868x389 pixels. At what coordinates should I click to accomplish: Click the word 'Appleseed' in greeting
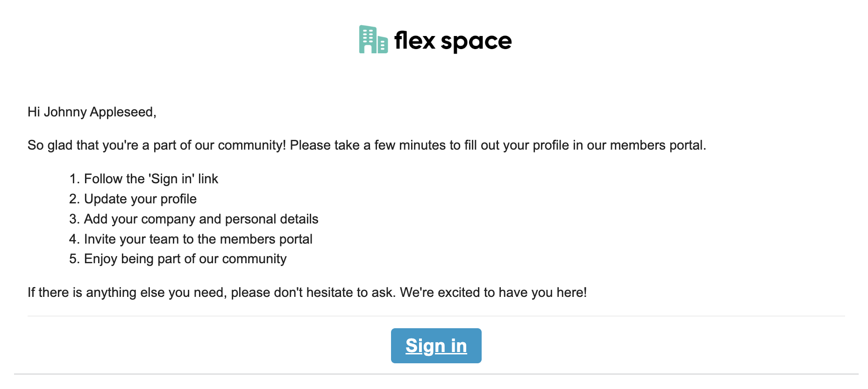pos(123,112)
